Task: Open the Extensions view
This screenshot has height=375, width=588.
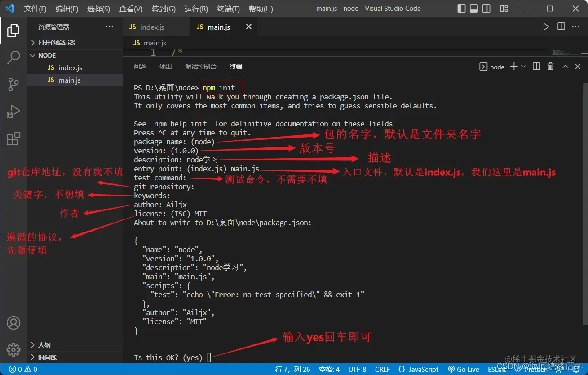Action: click(x=13, y=138)
